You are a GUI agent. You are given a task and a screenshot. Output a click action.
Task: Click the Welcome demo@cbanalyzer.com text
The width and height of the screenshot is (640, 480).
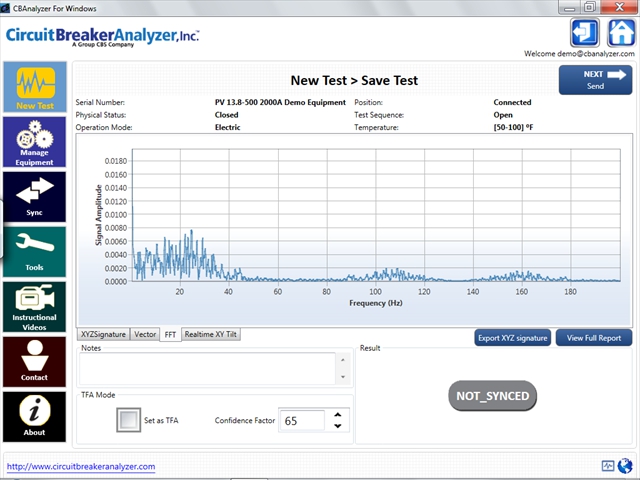(579, 54)
